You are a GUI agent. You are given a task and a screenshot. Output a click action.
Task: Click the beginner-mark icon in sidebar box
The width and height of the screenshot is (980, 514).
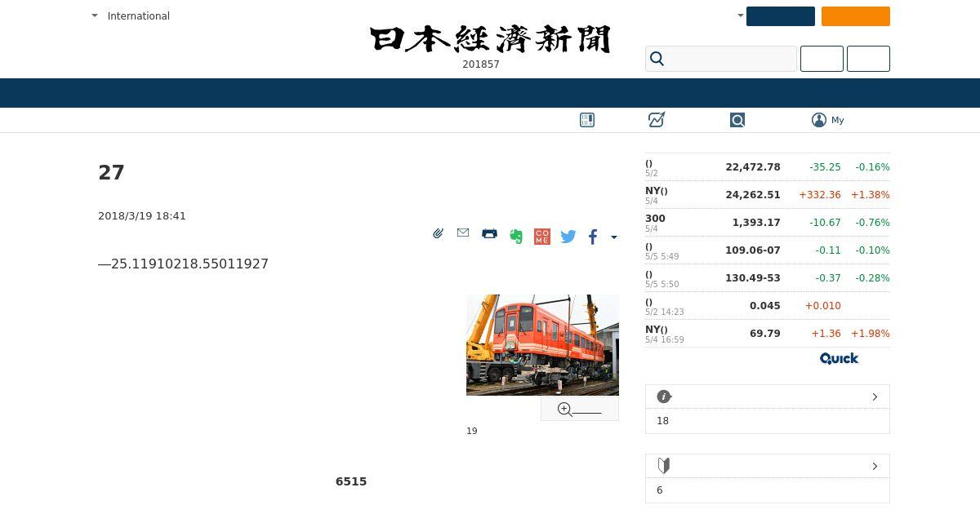(x=664, y=466)
